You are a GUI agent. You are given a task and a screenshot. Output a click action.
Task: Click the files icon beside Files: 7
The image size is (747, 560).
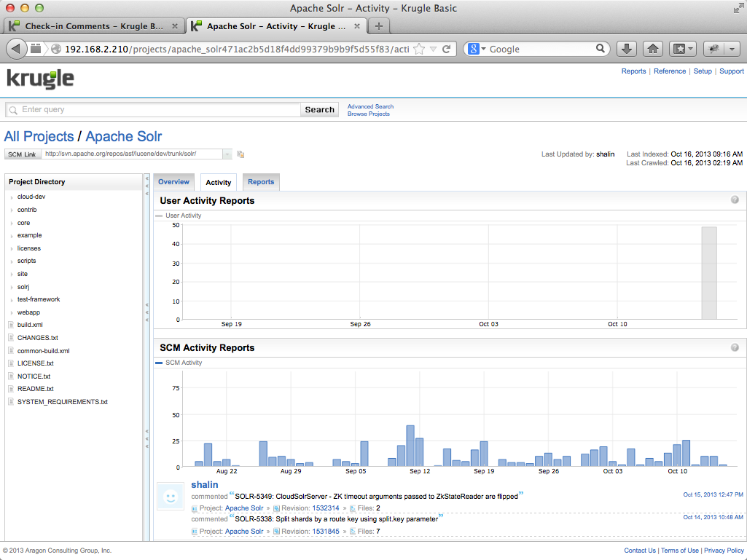coord(353,532)
